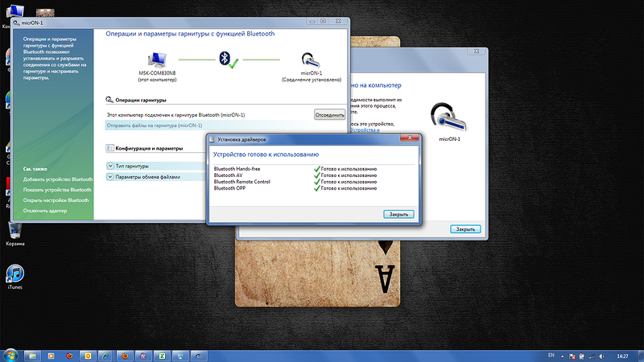644x362 pixels.
Task: Click the MSK-COM830NB computer icon
Action: 157,60
